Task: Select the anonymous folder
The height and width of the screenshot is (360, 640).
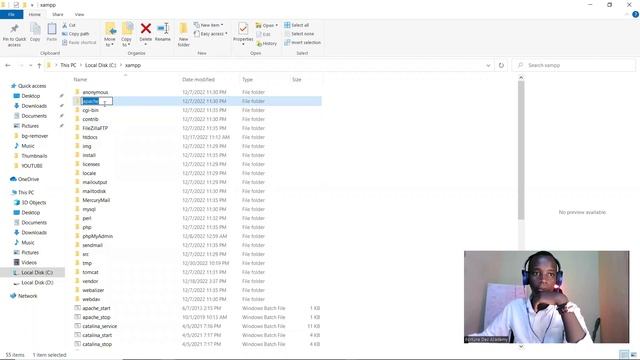Action: (95, 92)
